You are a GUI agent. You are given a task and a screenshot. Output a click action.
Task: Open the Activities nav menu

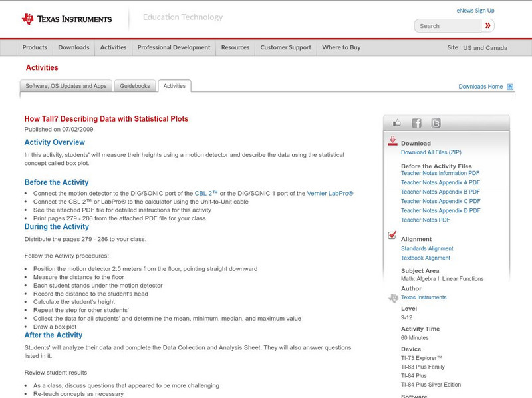[x=113, y=47]
